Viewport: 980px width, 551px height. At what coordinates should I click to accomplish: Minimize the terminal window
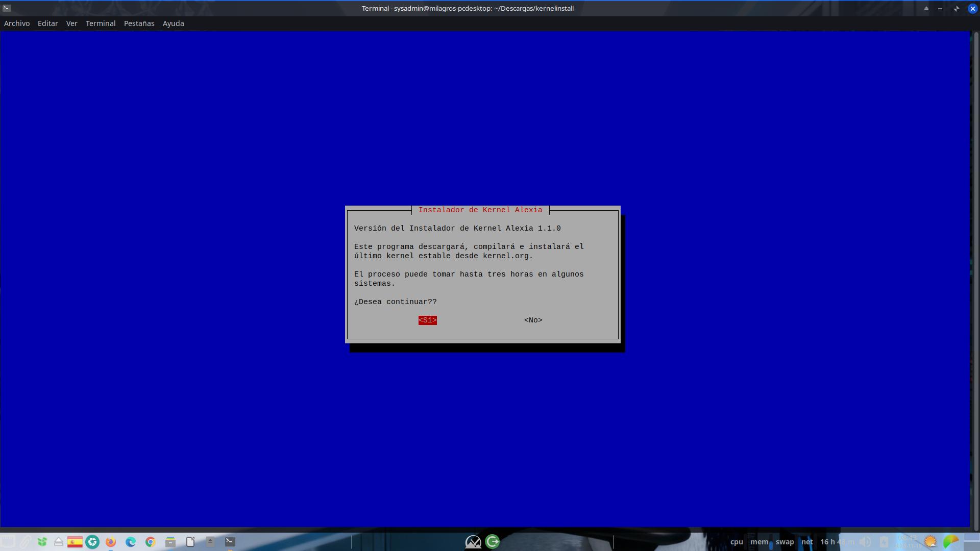click(940, 8)
